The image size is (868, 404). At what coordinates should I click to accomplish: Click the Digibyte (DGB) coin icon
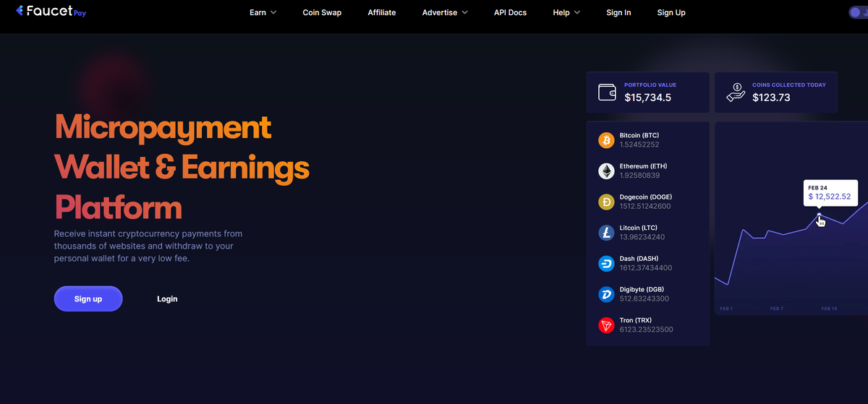606,294
